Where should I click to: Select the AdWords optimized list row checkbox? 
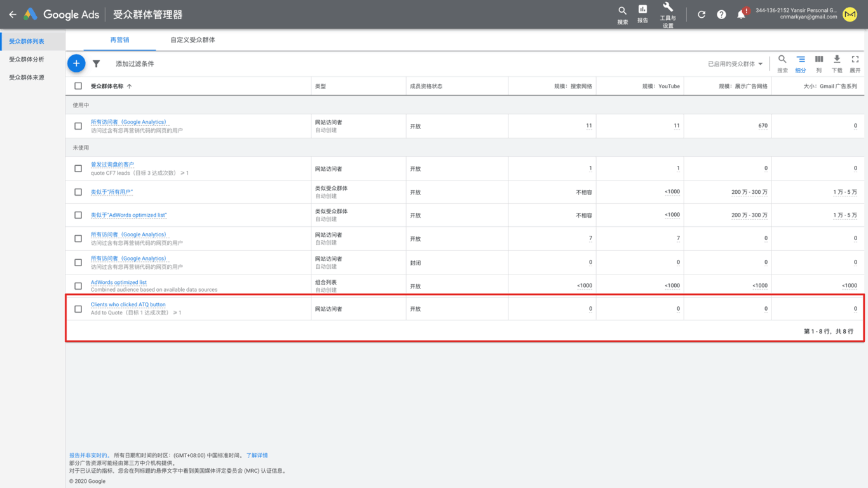click(x=78, y=286)
